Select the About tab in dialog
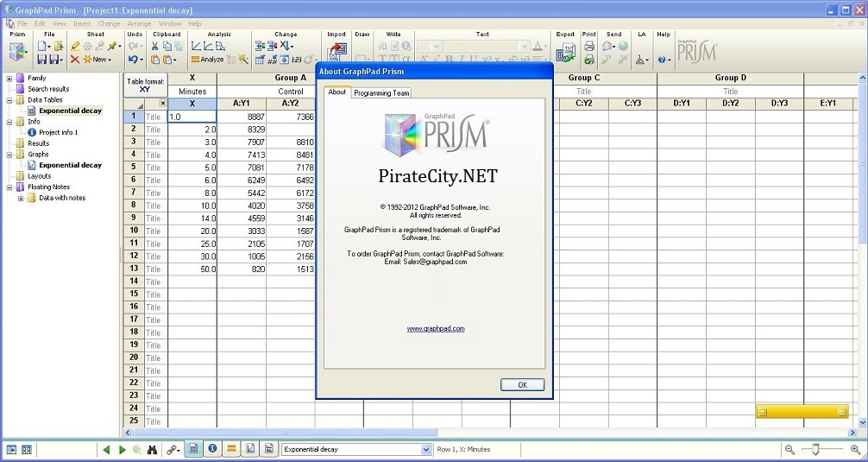 point(337,92)
